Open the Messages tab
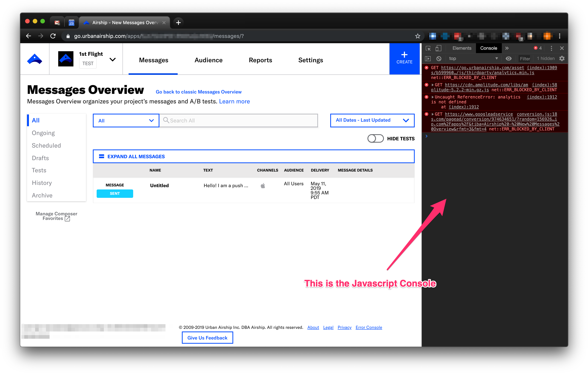The width and height of the screenshot is (588, 373). (x=154, y=60)
